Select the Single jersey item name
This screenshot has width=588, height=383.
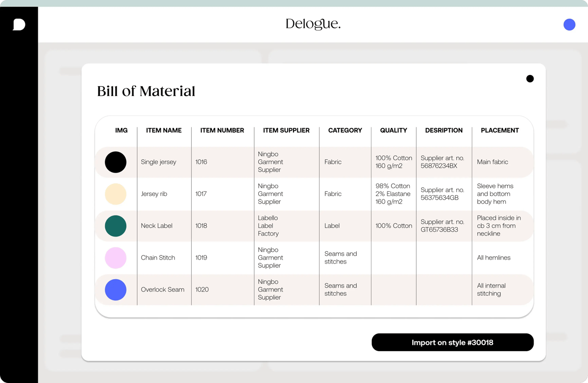158,162
